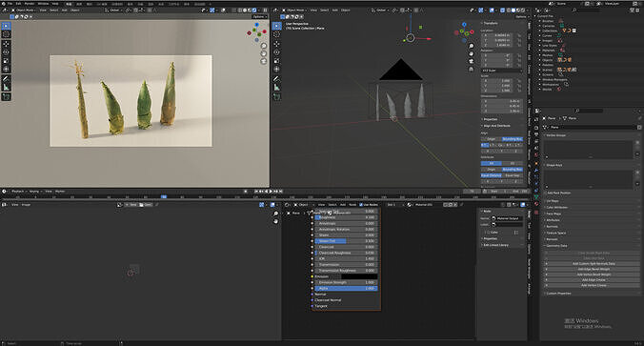The height and width of the screenshot is (346, 644).
Task: Expand the UV Maps panel
Action: [x=552, y=201]
